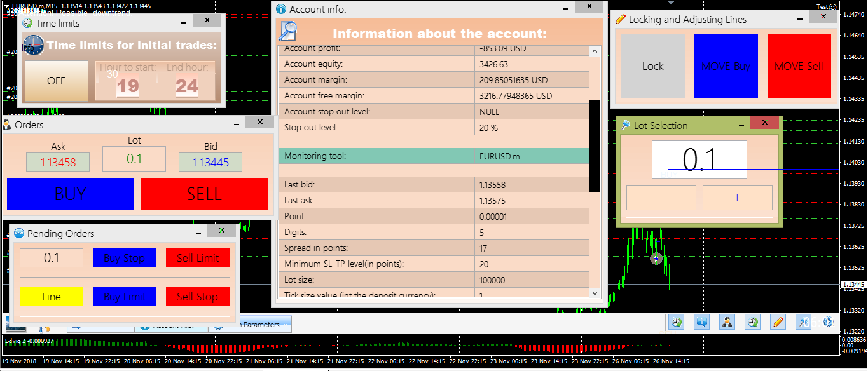Place a Sell Stop pending order
This screenshot has height=371, width=868.
coord(198,297)
